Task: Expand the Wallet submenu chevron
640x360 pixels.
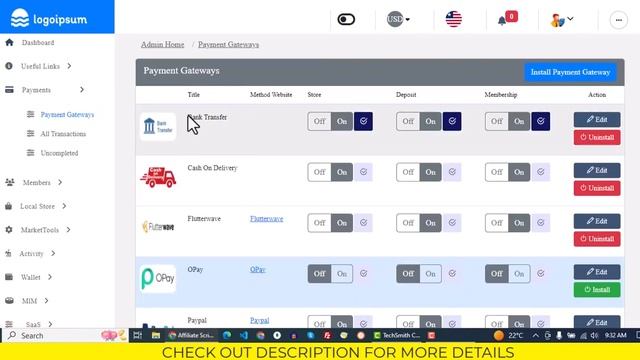Action: click(x=50, y=277)
